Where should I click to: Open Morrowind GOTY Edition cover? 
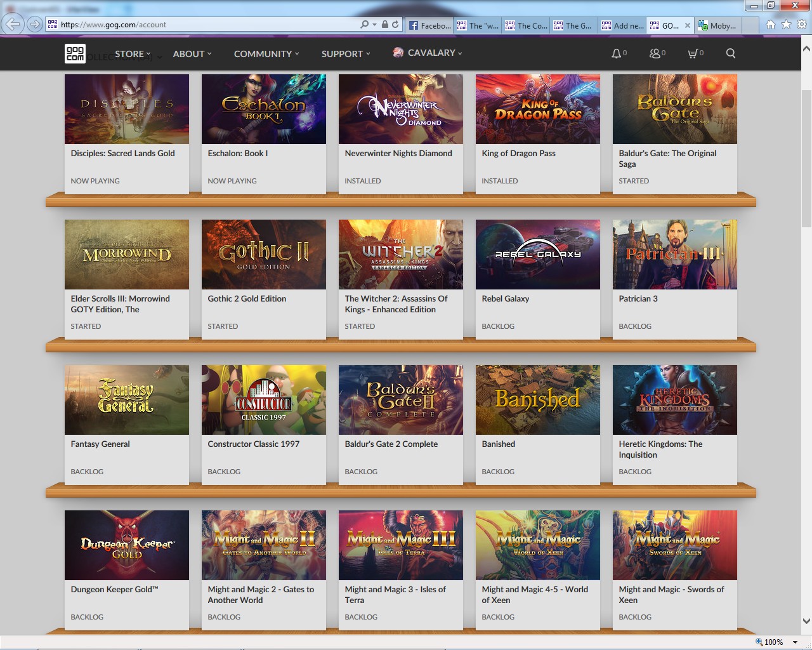[x=127, y=255]
